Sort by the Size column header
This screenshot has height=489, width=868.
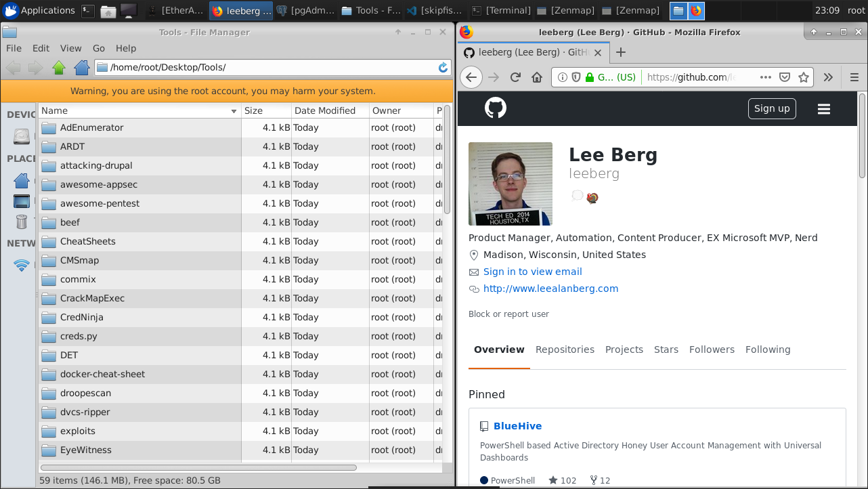267,110
